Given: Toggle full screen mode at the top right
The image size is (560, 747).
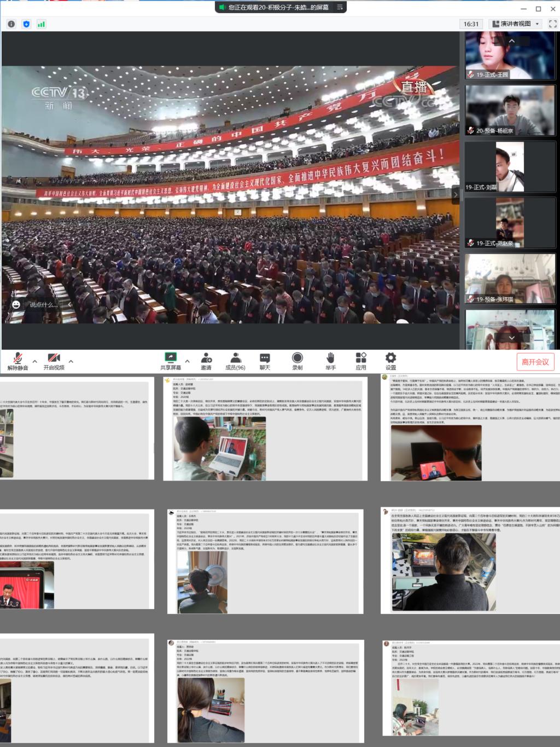Looking at the screenshot, I should point(552,24).
